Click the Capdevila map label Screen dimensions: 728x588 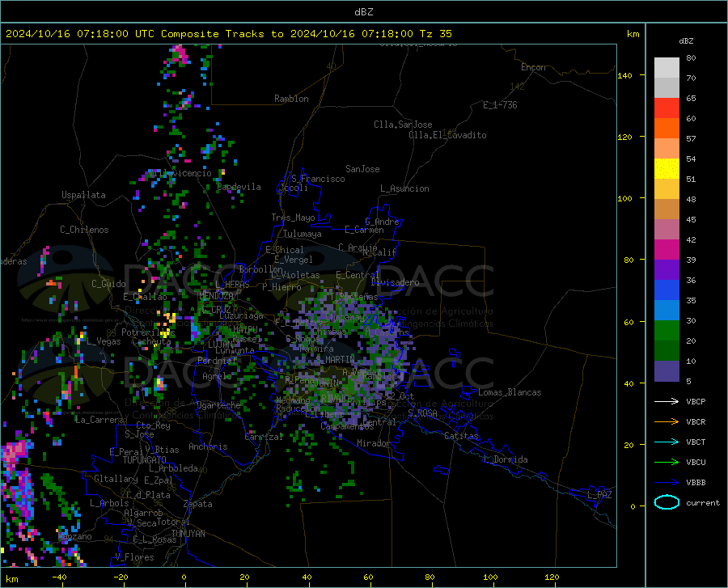[239, 187]
